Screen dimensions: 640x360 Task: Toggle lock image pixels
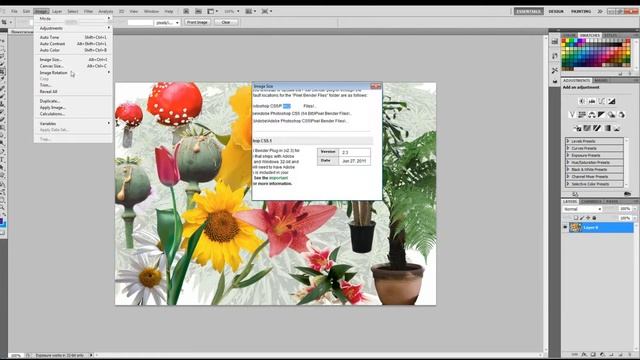582,218
